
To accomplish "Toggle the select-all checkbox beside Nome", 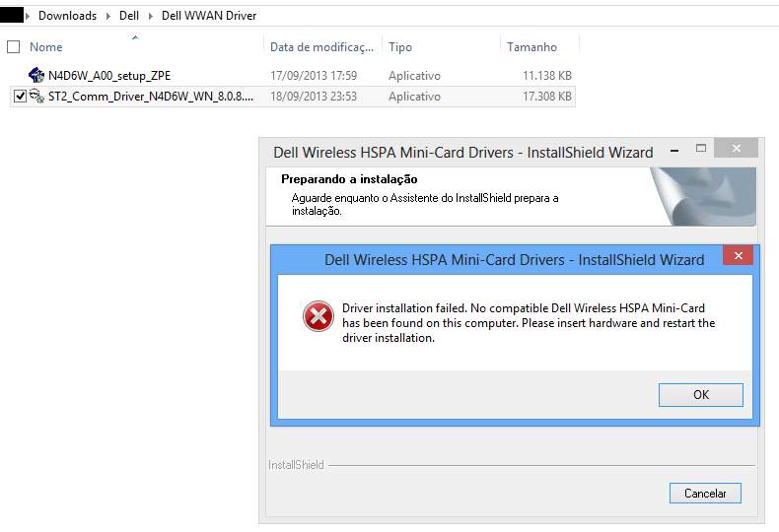I will [14, 47].
